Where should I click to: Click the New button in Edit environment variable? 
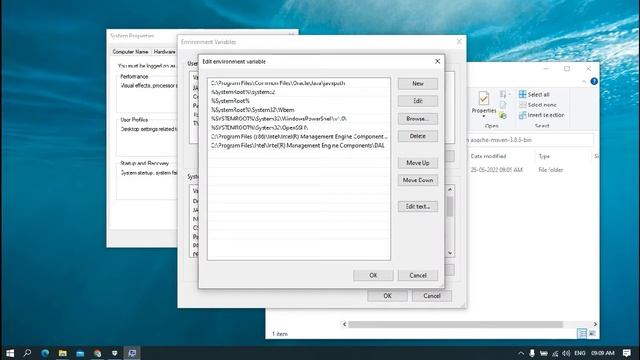click(418, 84)
